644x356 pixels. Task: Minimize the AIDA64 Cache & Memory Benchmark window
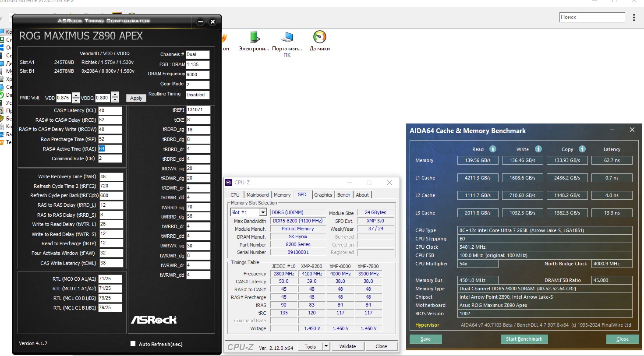[x=612, y=130]
